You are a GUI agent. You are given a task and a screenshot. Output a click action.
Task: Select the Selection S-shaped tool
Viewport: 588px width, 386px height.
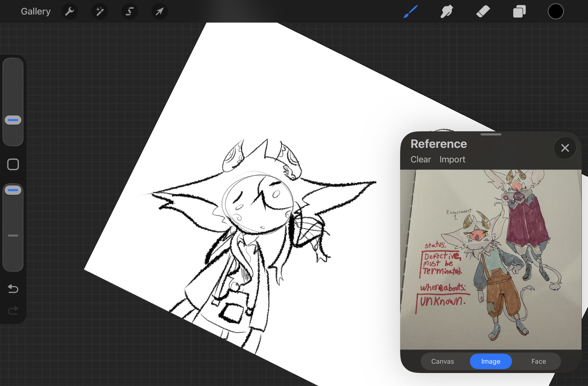pos(129,11)
